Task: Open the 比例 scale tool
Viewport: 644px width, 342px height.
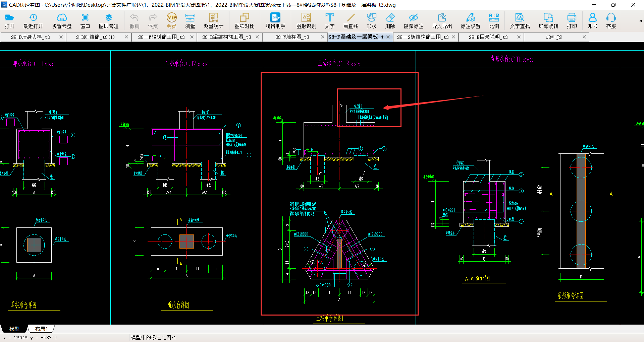Action: (494, 21)
